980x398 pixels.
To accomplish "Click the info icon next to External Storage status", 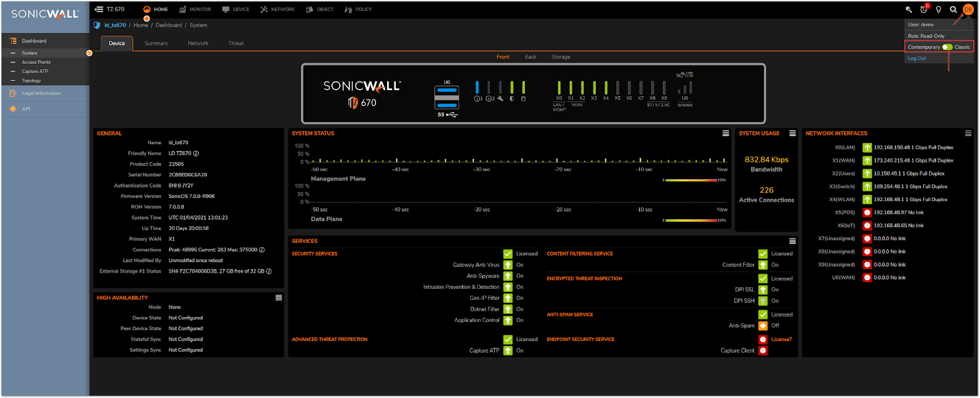I will pyautogui.click(x=269, y=271).
